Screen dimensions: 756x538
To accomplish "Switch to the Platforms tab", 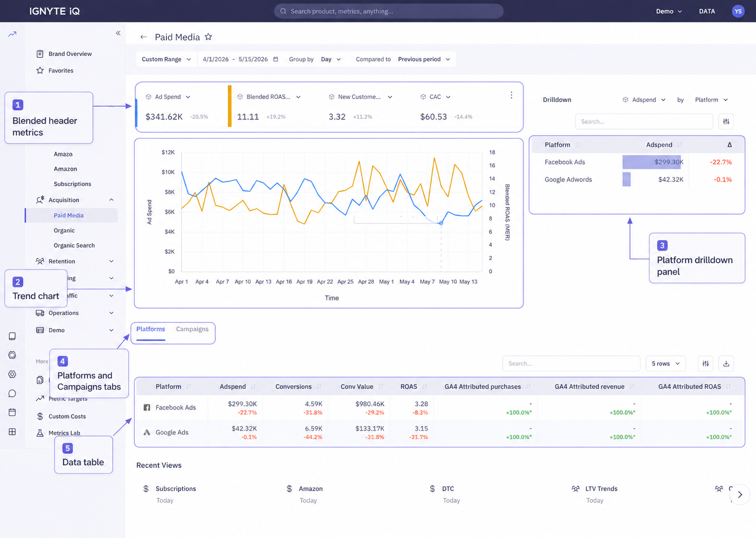I will (151, 330).
